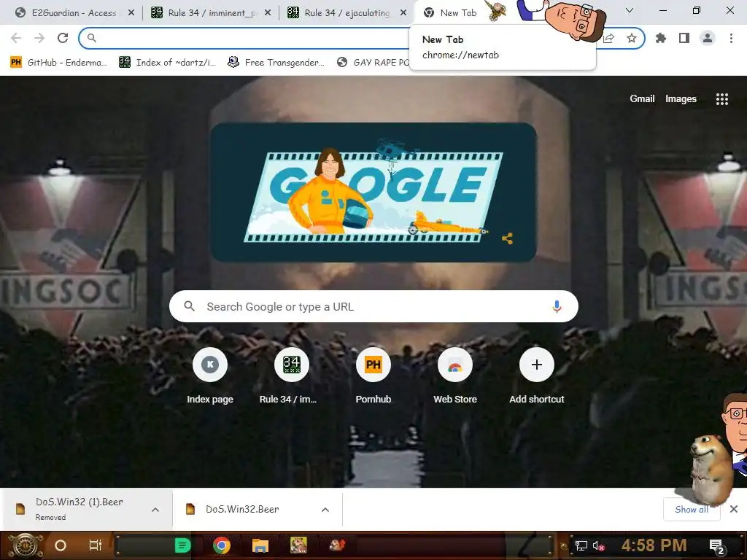Start voice search with the microphone
The image size is (747, 560).
[557, 306]
